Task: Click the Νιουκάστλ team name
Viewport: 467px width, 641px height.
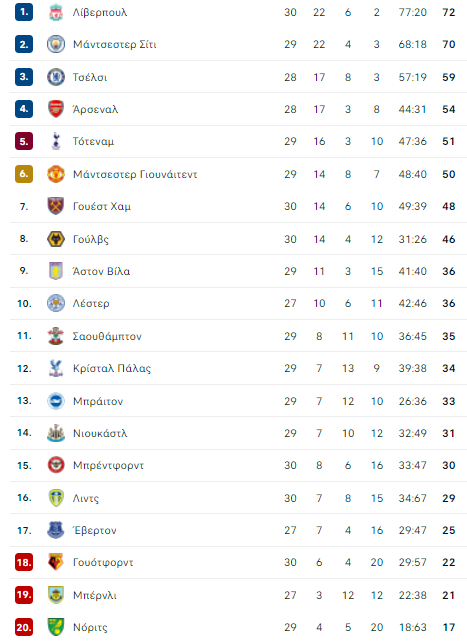Action: pyautogui.click(x=100, y=433)
